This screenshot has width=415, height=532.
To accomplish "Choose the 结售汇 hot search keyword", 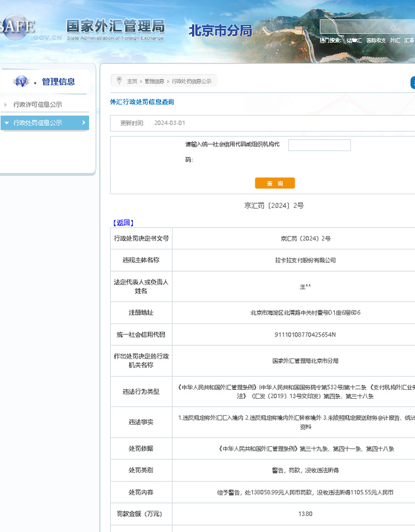I will pyautogui.click(x=354, y=40).
